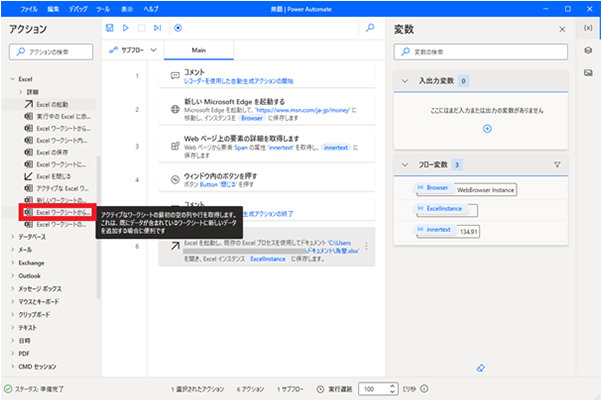The height and width of the screenshot is (401, 602).
Task: Expand the メール action group
Action: (x=12, y=250)
